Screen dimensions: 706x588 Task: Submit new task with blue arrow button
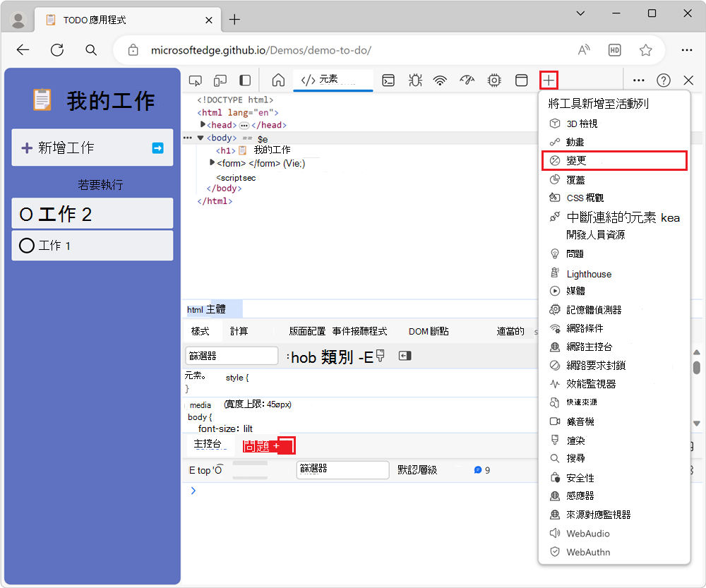click(157, 148)
